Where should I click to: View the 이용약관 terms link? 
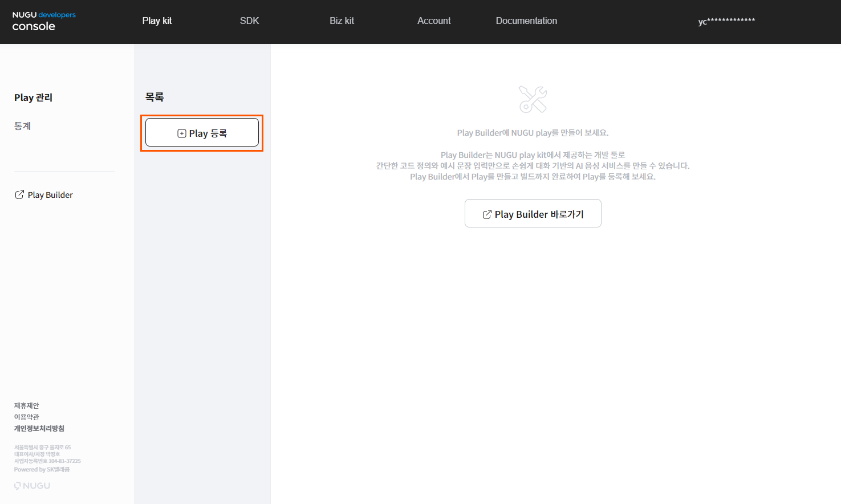tap(27, 417)
